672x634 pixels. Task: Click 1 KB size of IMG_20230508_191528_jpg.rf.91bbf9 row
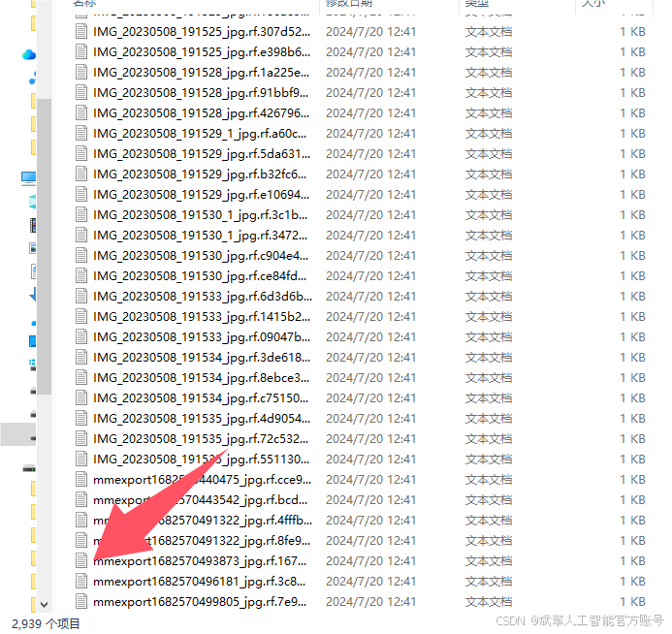pyautogui.click(x=633, y=93)
